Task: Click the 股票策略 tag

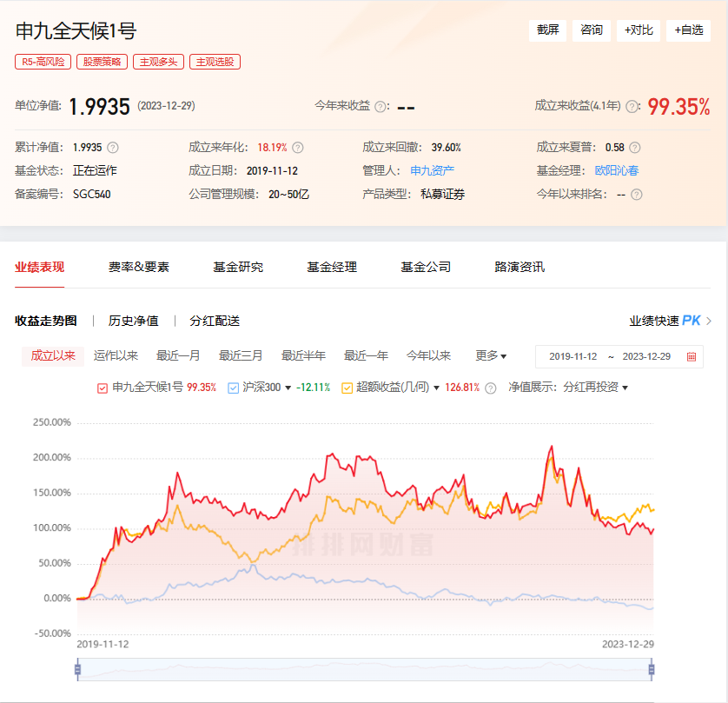Action: [x=103, y=62]
